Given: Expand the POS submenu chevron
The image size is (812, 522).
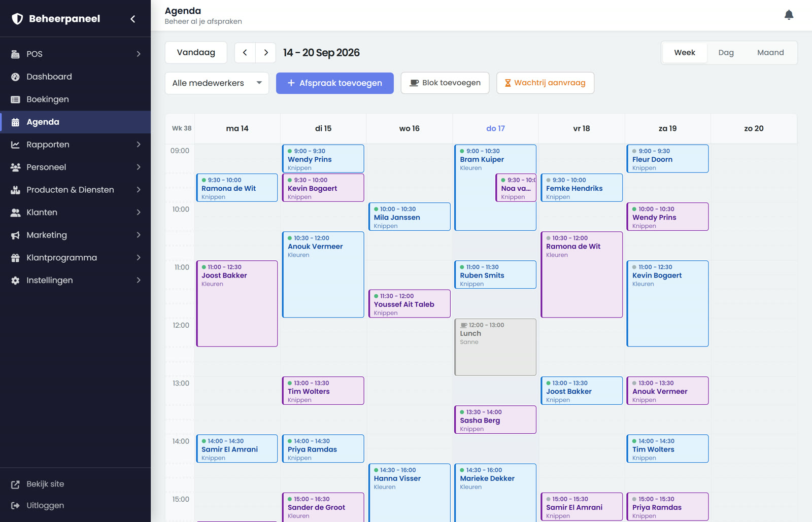Looking at the screenshot, I should pyautogui.click(x=139, y=54).
